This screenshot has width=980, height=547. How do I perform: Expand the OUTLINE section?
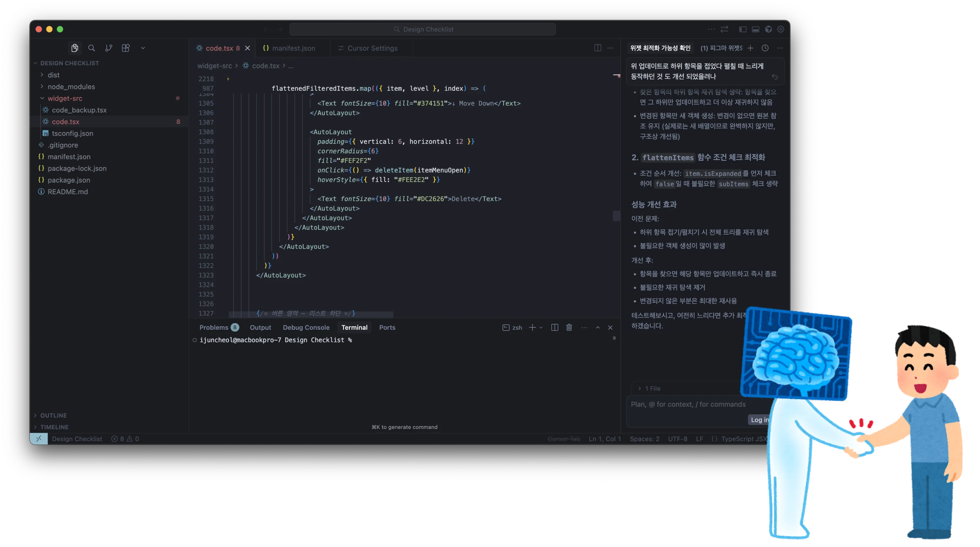point(53,415)
